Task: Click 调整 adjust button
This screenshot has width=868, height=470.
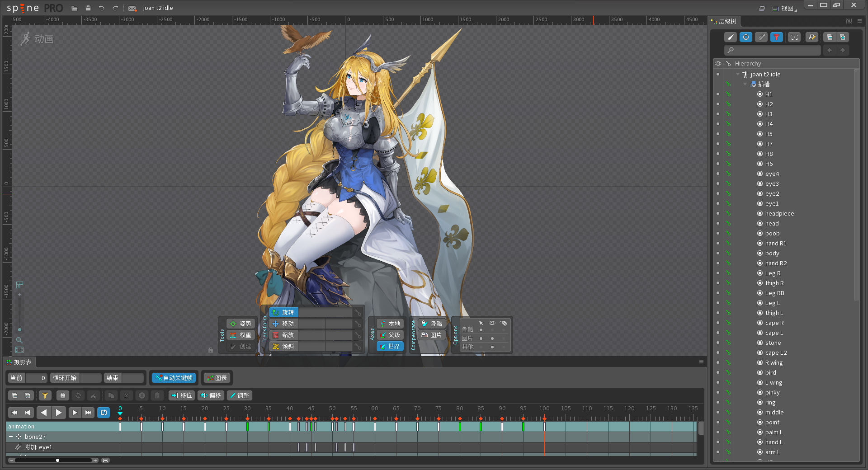Action: [240, 395]
